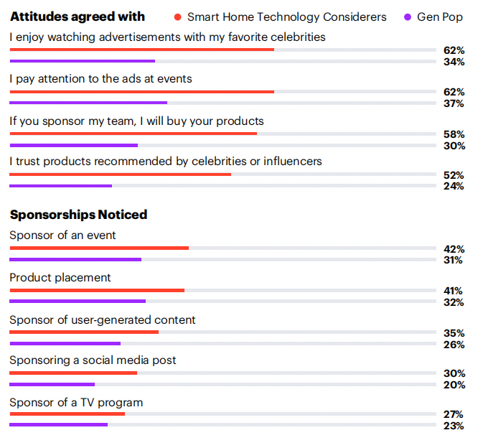Viewport: 478px width, 448px height.
Task: Click the purple 37% bar for ads at events
Action: tap(88, 103)
